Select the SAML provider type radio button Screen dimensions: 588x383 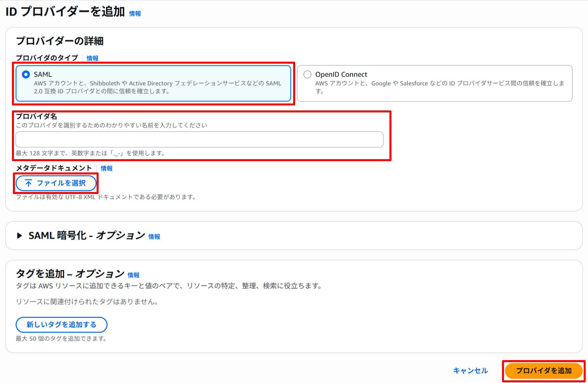point(26,75)
